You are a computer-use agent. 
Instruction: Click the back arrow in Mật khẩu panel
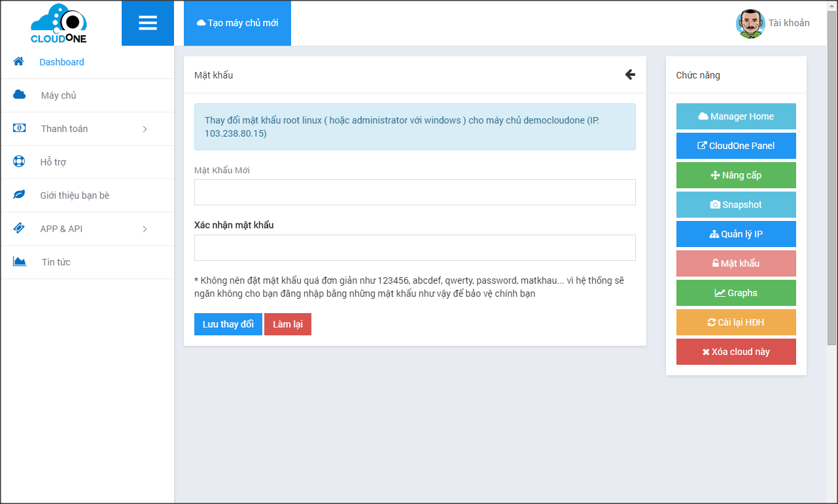point(630,75)
